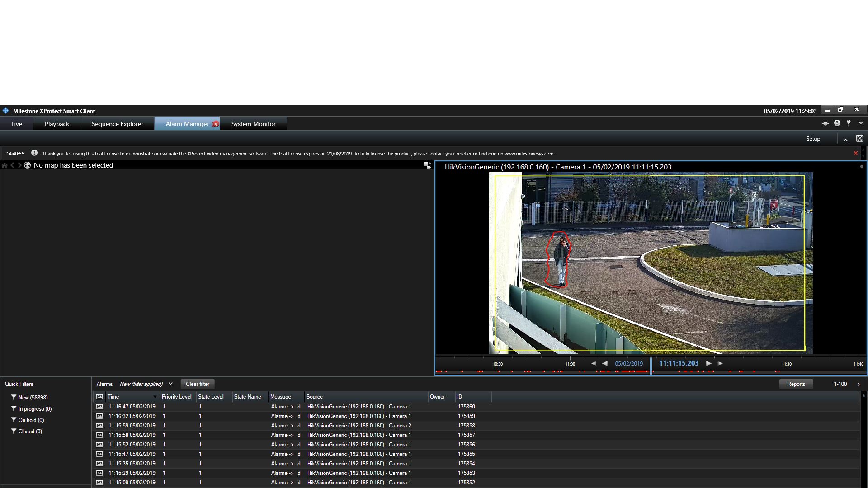
Task: Filter alarms by Closed (0)
Action: click(x=27, y=432)
